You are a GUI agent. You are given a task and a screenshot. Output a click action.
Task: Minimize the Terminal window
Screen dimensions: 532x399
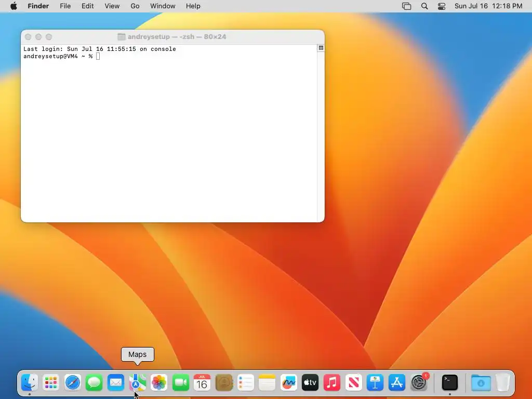pyautogui.click(x=38, y=37)
